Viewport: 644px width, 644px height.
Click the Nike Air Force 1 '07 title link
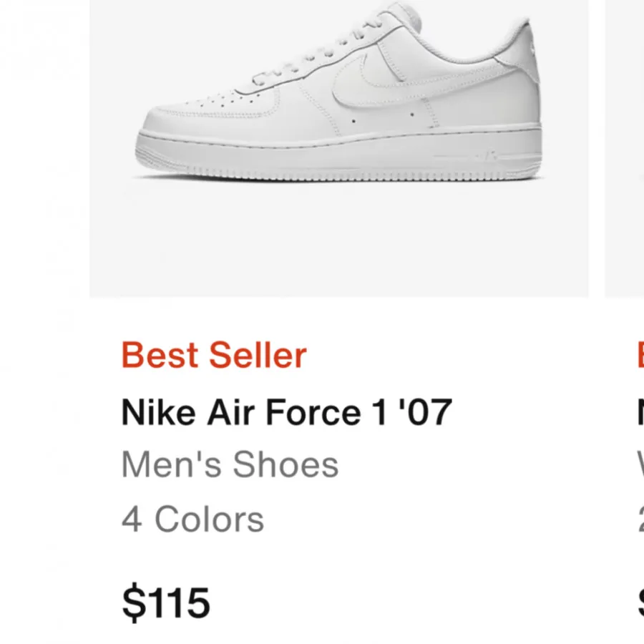click(x=286, y=411)
